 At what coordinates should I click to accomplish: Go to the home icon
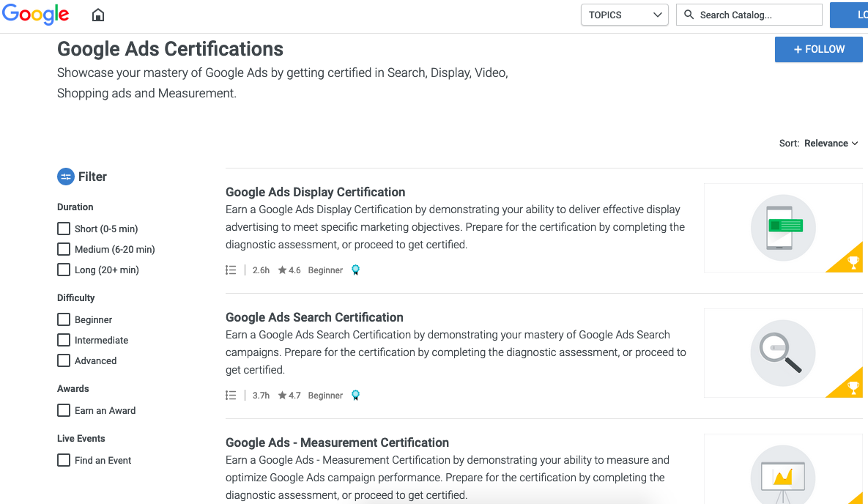coord(97,15)
